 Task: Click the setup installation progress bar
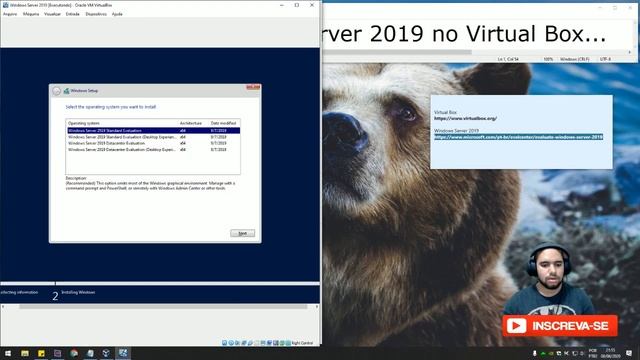160,283
